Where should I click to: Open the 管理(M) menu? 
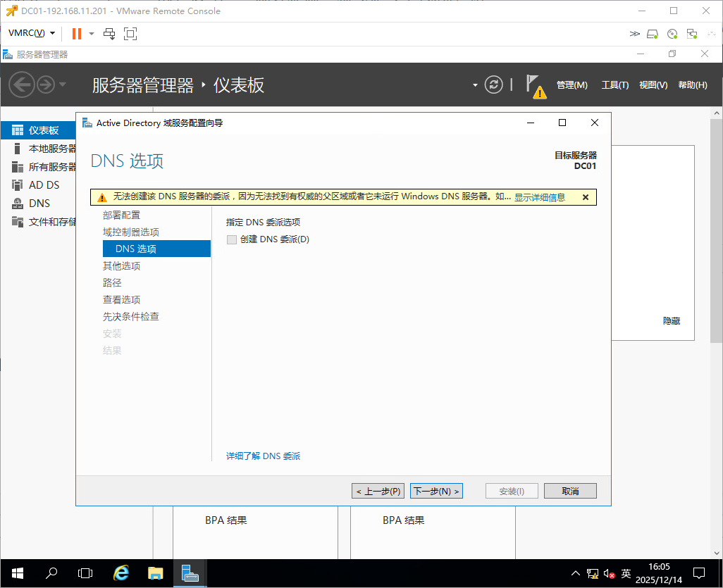coord(571,85)
